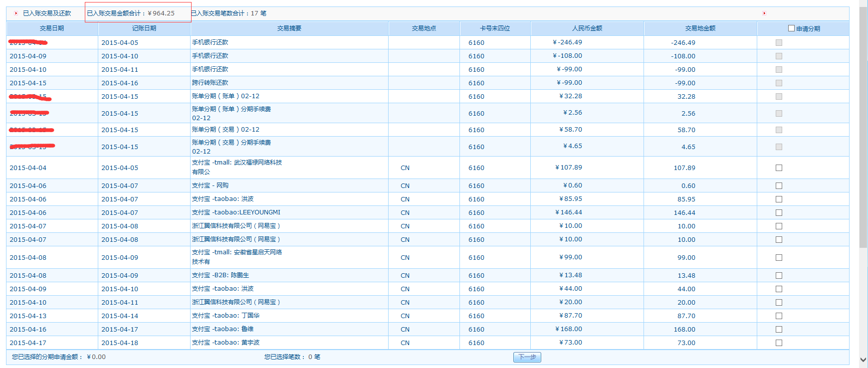Click the ¥32.28 RMB amount
Image resolution: width=868 pixels, height=368 pixels.
(x=571, y=96)
